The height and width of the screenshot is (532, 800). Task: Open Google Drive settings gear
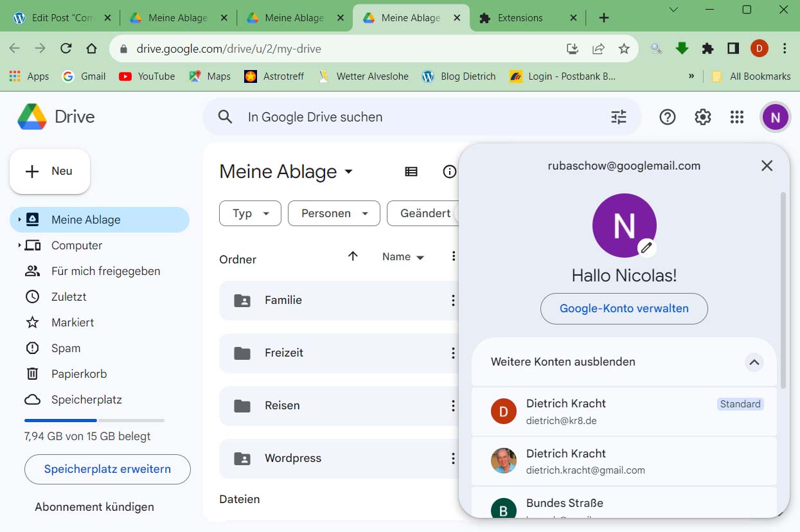click(702, 117)
